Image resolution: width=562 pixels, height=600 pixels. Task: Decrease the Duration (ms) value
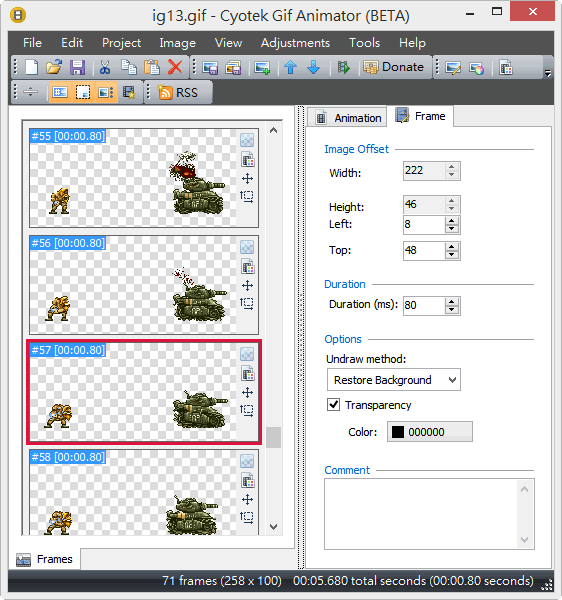click(x=452, y=310)
